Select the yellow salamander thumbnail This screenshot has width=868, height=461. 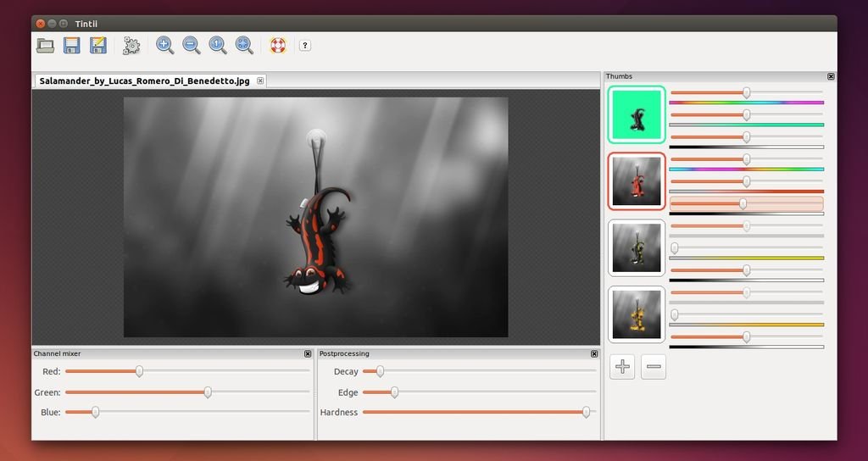pyautogui.click(x=637, y=314)
